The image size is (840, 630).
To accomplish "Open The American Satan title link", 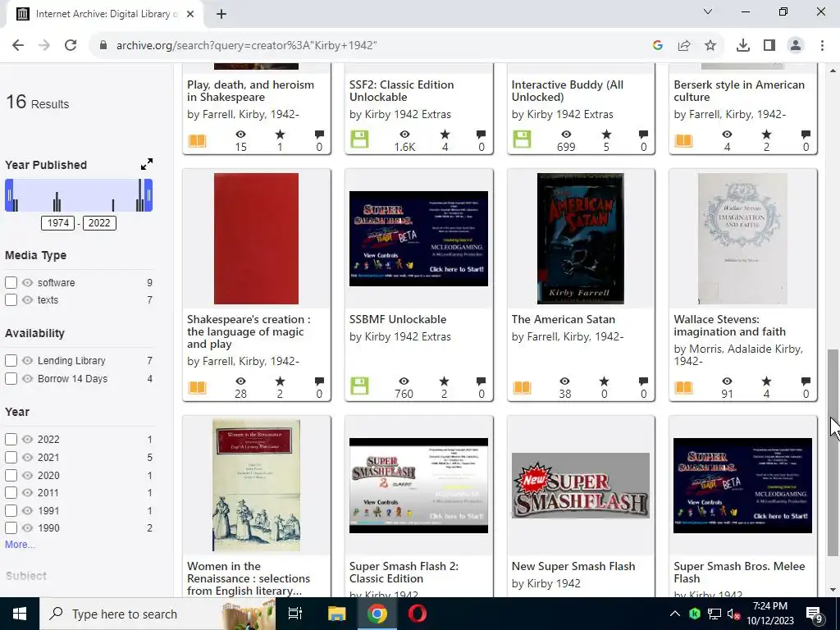I will click(563, 319).
